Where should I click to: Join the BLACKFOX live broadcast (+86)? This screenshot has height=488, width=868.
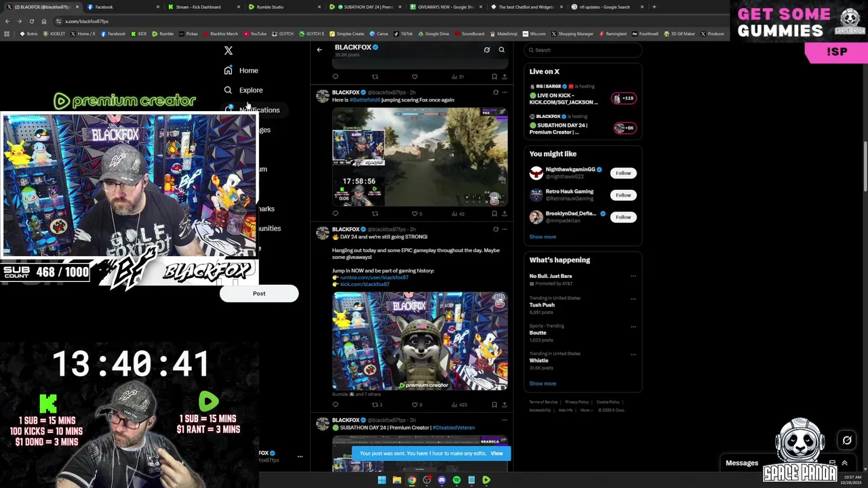tap(625, 128)
